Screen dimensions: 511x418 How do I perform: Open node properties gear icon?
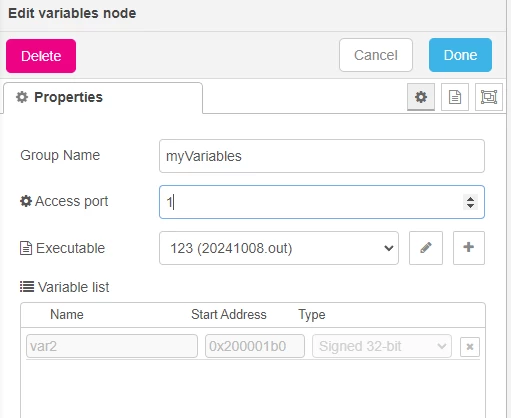tap(421, 97)
